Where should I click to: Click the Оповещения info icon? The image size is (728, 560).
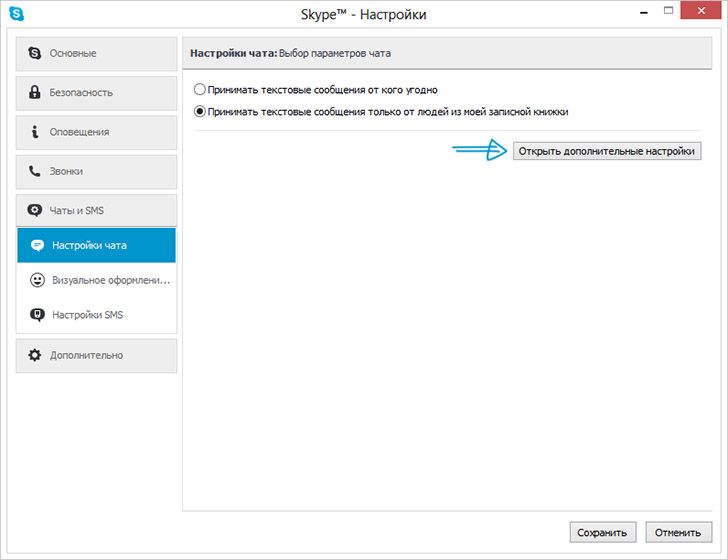(35, 132)
